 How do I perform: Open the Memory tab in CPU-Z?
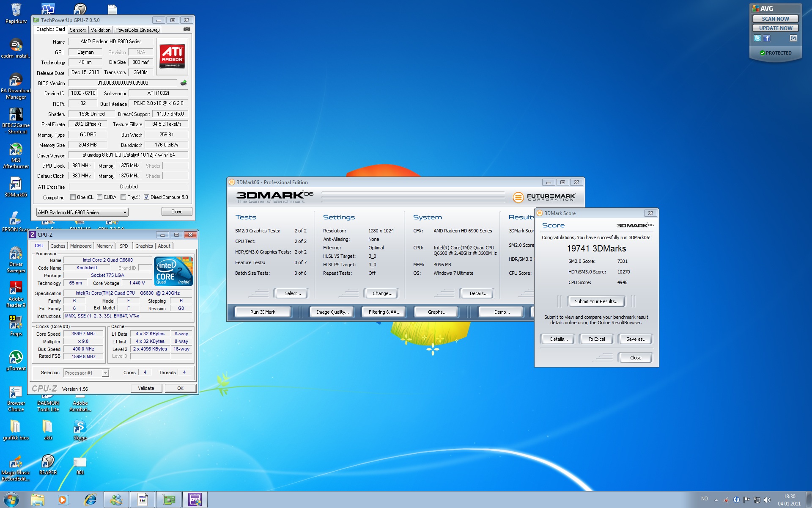pos(104,246)
